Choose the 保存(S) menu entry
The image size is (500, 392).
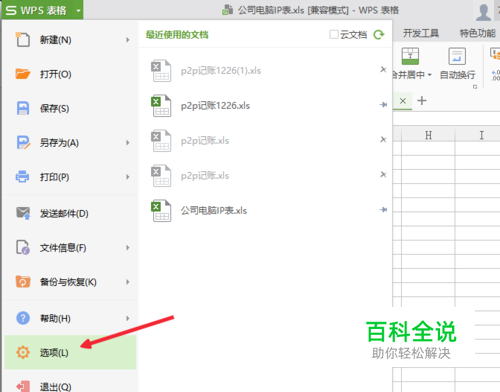[70, 108]
